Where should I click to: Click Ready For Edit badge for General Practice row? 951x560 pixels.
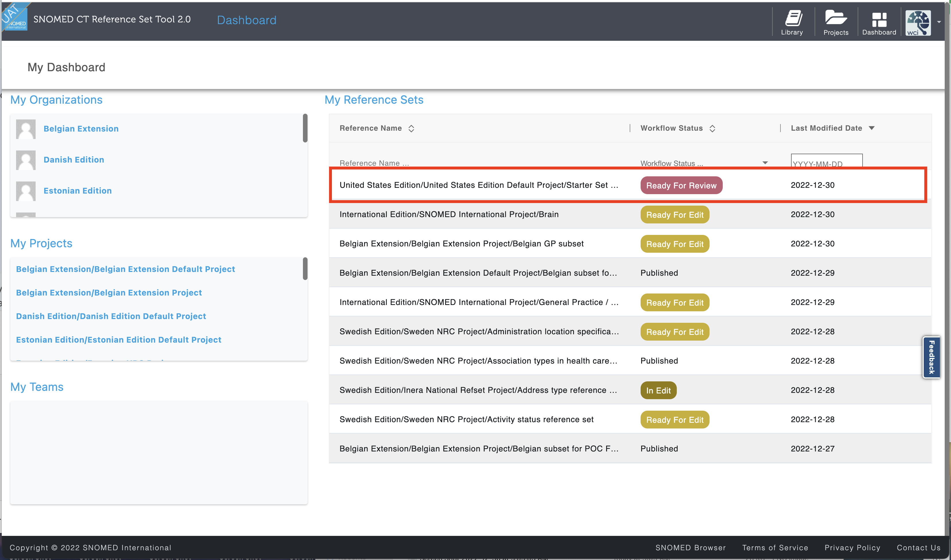click(x=675, y=303)
